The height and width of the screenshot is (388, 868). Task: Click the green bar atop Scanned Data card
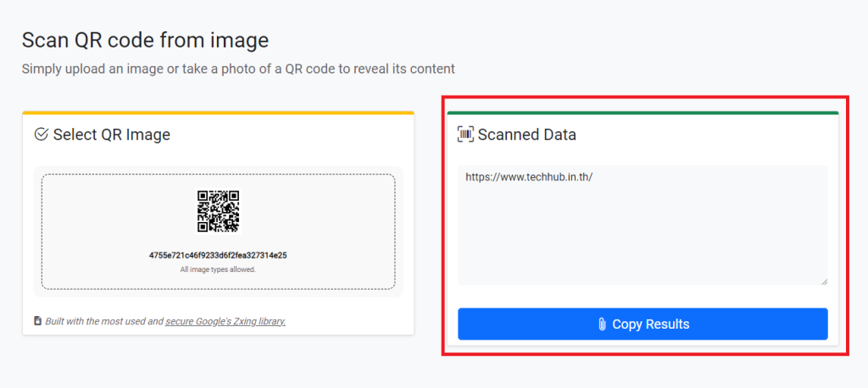(642, 112)
